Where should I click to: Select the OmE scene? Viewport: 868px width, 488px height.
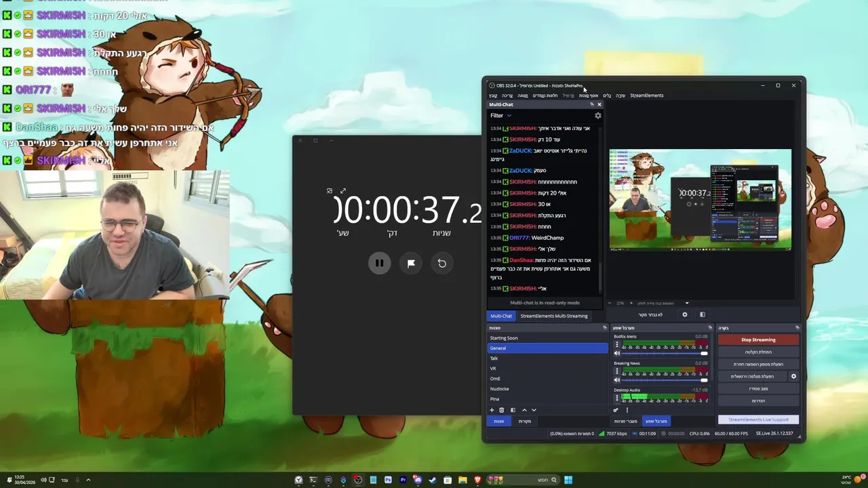tap(548, 379)
